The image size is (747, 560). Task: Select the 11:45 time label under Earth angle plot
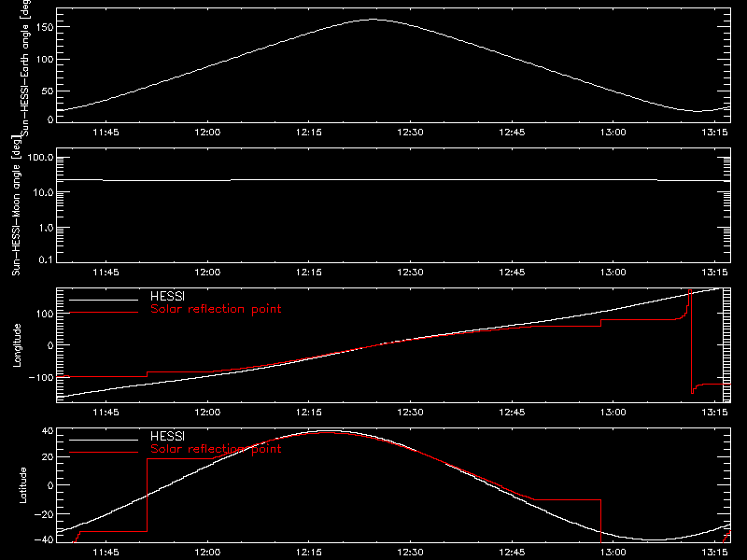point(106,132)
